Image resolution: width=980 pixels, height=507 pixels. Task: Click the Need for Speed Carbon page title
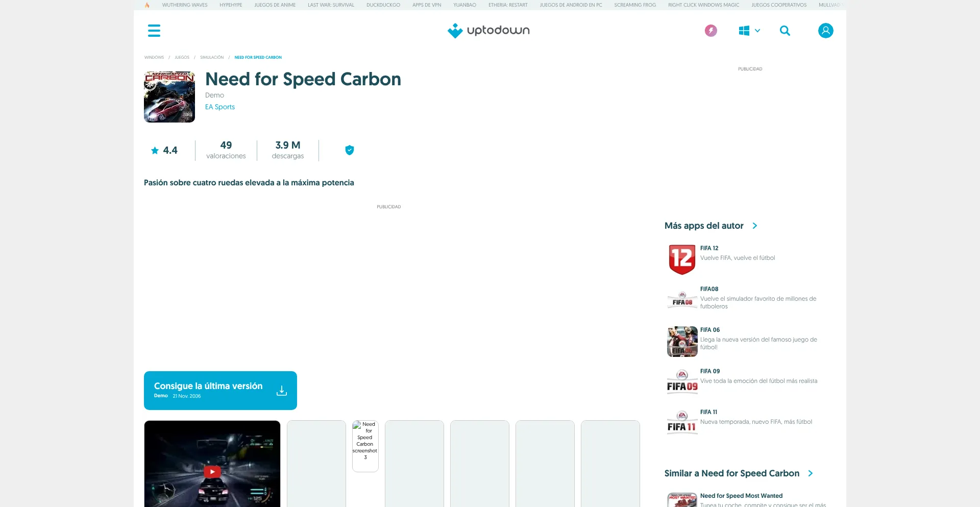click(x=303, y=79)
